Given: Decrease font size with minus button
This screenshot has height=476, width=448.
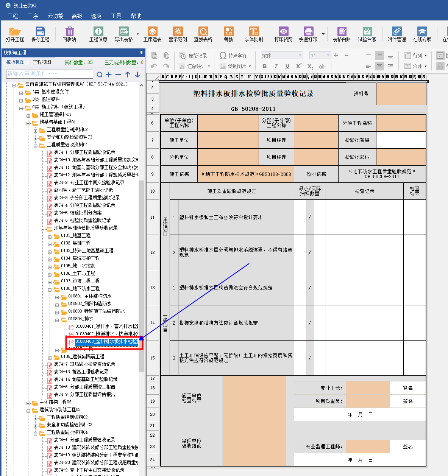Looking at the screenshot, I should (x=346, y=55).
